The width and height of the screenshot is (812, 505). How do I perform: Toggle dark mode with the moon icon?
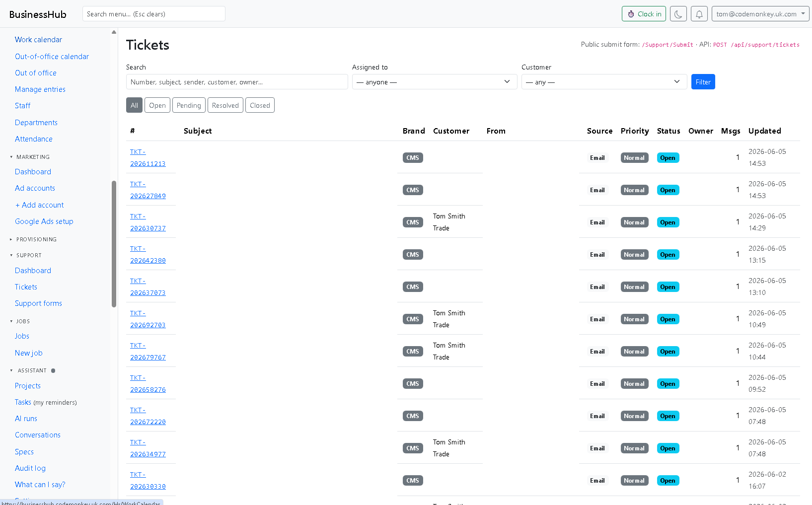[678, 14]
